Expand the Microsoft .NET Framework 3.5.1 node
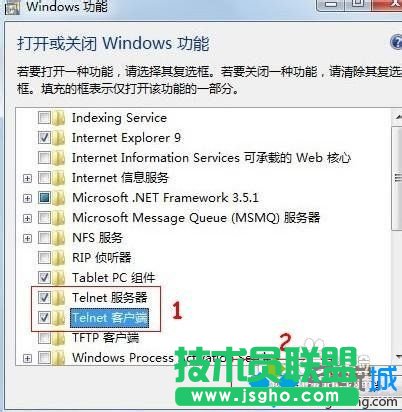This screenshot has width=402, height=412. tap(27, 199)
